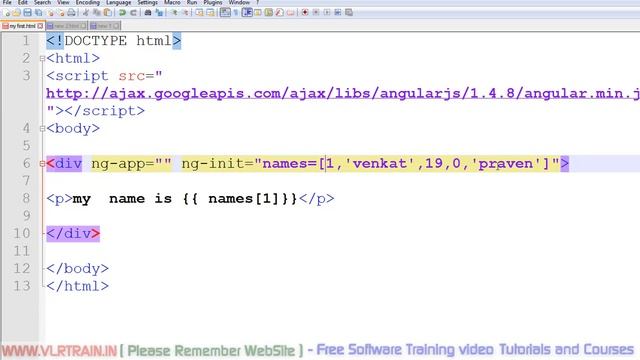640x360 pixels.
Task: Copy selected text with the Copy icon
Action: [x=97, y=13]
